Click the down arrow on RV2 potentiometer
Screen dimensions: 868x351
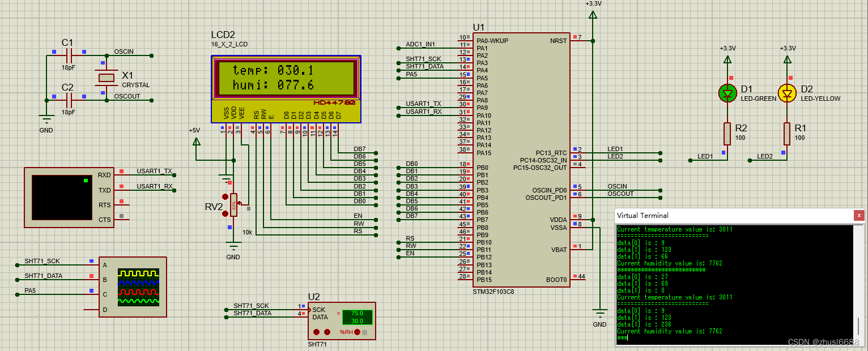click(x=225, y=213)
